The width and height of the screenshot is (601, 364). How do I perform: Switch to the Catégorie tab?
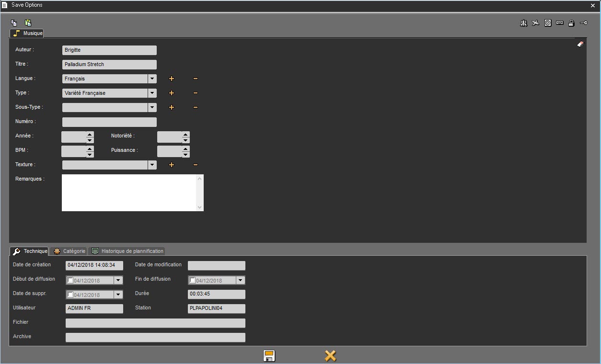[x=69, y=251]
